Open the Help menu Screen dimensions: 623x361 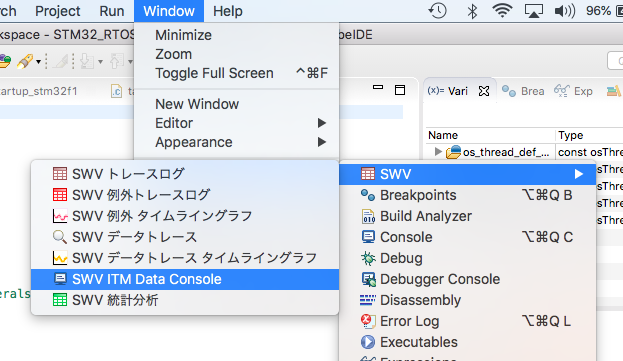click(x=228, y=11)
